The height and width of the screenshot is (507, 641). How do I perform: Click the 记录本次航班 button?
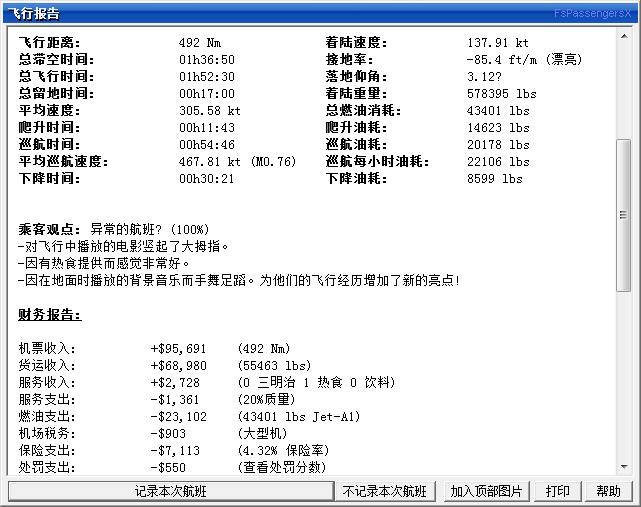(x=171, y=491)
